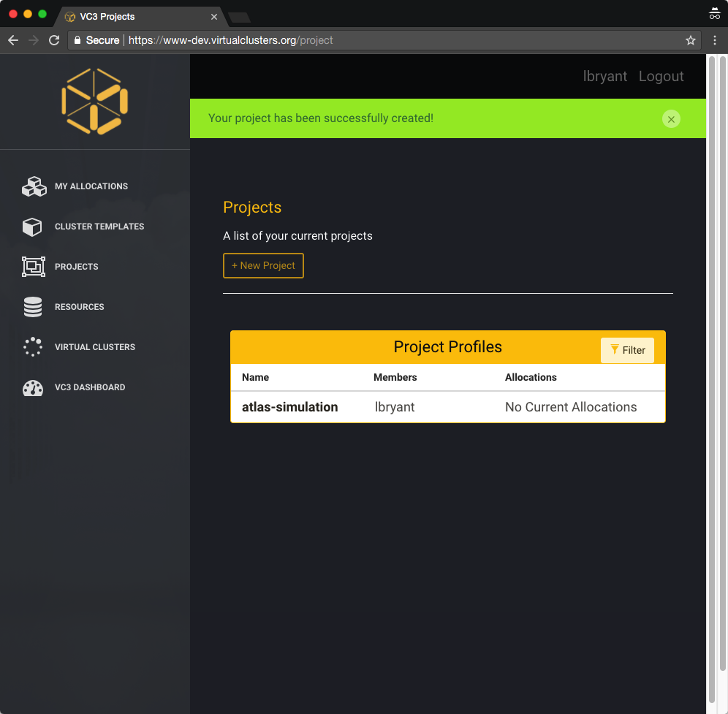Select the Projects frame icon in sidebar
Image resolution: width=728 pixels, height=714 pixels.
click(34, 267)
